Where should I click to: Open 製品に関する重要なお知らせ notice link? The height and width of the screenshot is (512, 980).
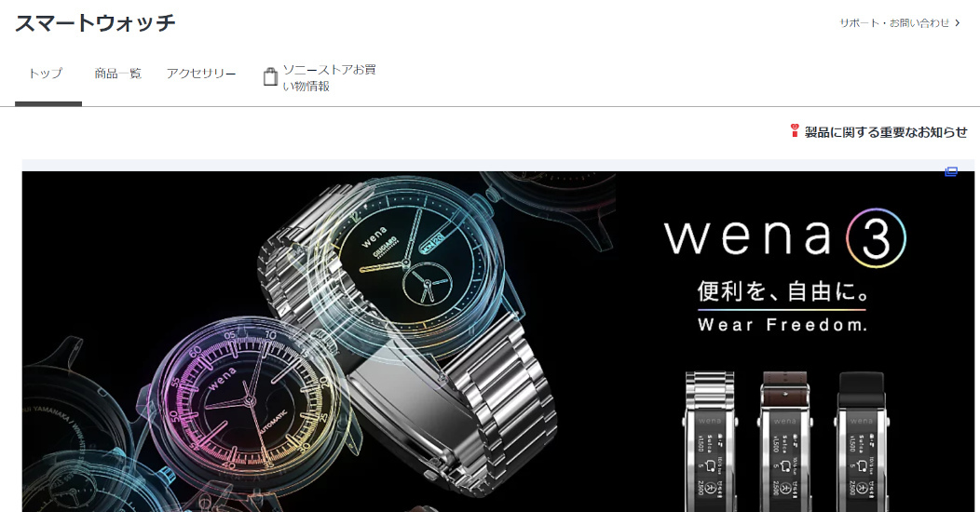tap(886, 132)
